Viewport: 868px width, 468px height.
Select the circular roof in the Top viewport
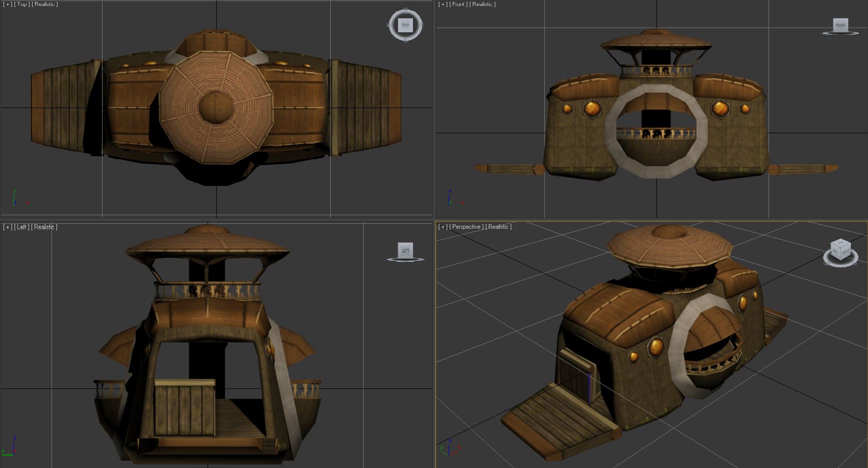216,107
